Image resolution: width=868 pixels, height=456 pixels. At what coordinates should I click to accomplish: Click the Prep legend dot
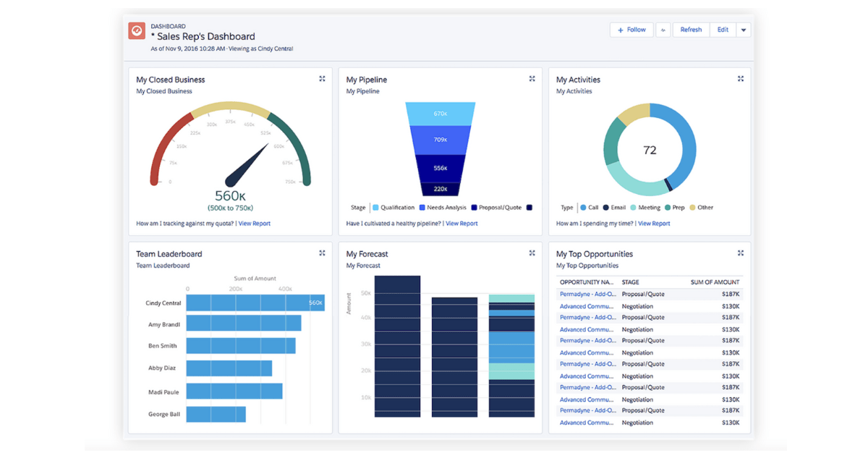[667, 208]
